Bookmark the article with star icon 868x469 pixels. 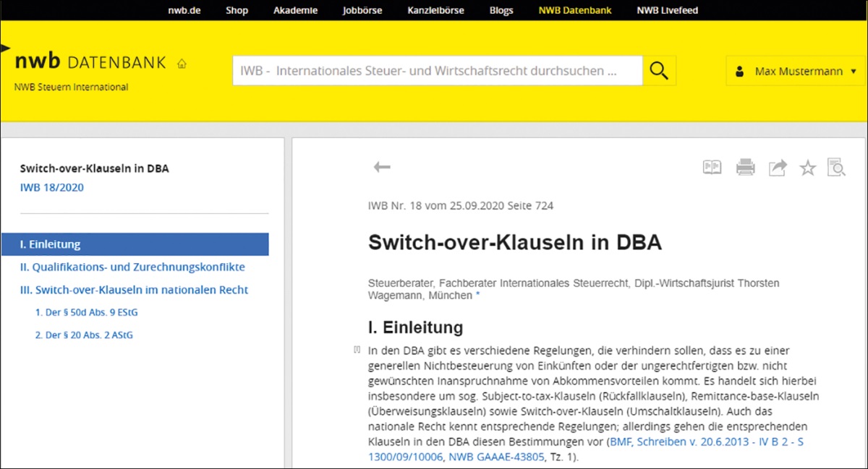(807, 168)
